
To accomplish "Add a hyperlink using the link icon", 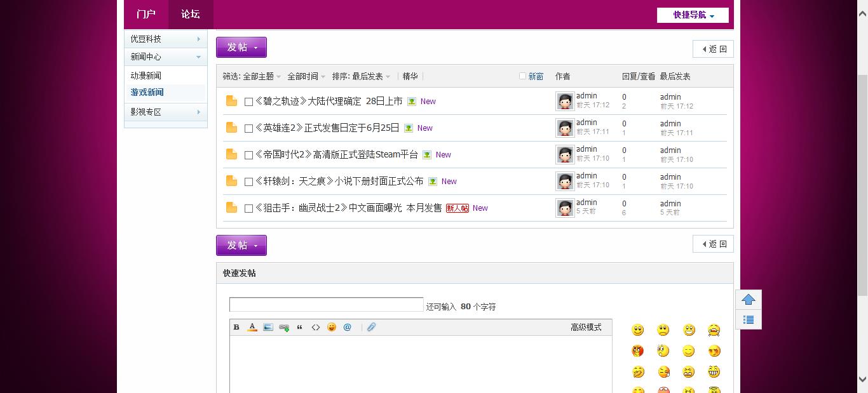I will pos(284,328).
